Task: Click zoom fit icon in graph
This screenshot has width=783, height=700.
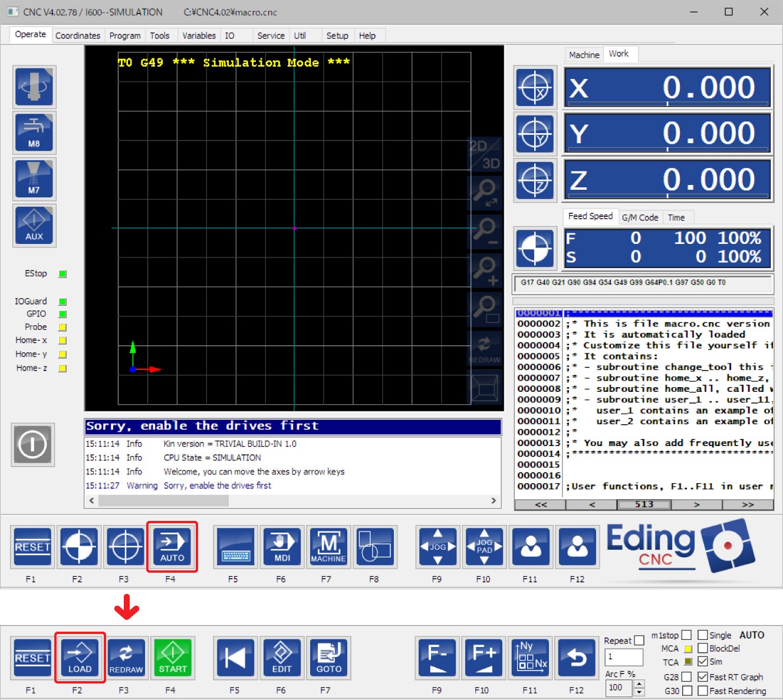Action: (x=485, y=193)
